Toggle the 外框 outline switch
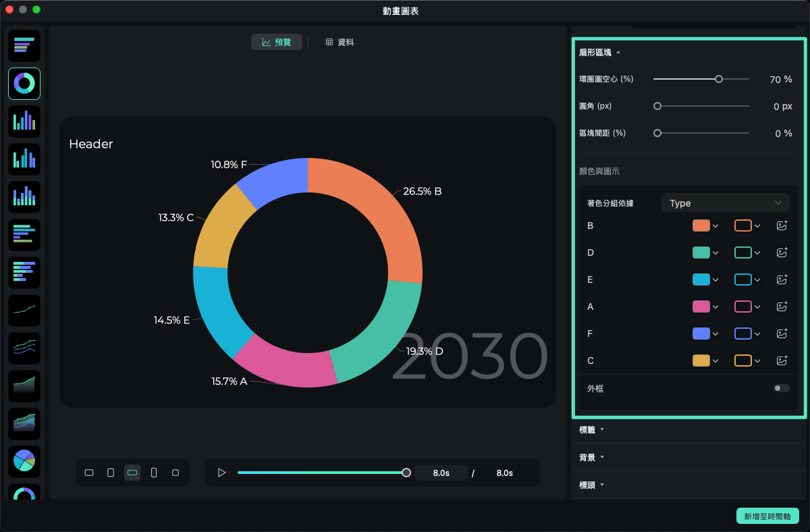Viewport: 810px width, 532px height. pos(781,388)
